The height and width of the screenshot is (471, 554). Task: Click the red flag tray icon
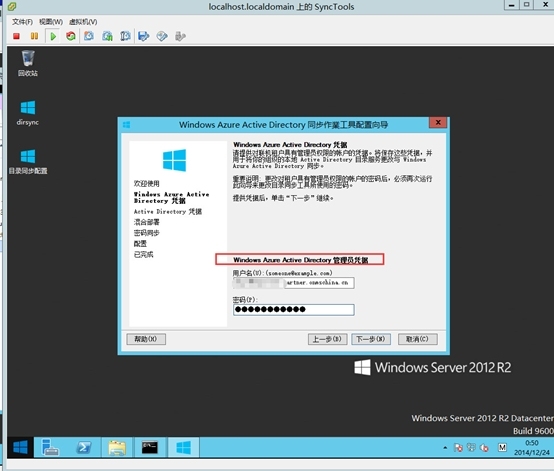458,448
